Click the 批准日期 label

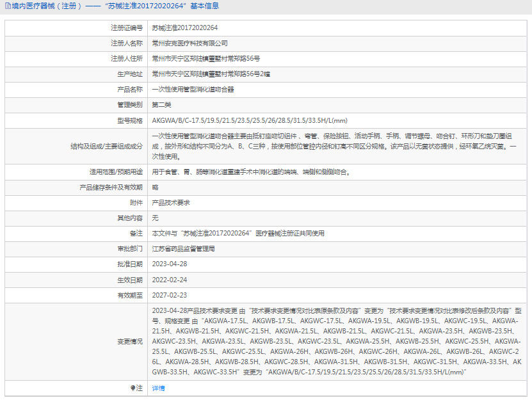pos(130,264)
